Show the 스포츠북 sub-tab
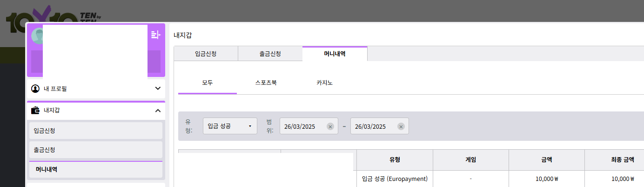This screenshot has width=644, height=187. click(x=266, y=83)
